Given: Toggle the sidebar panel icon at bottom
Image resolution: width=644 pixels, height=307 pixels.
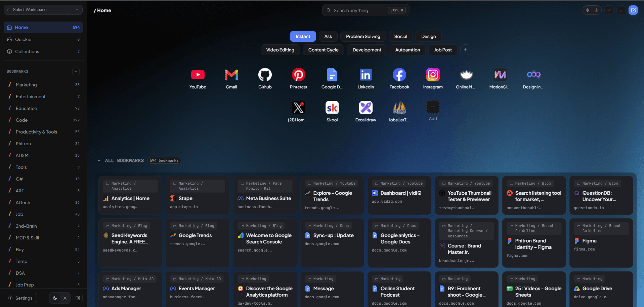Looking at the screenshot, I should 78,298.
